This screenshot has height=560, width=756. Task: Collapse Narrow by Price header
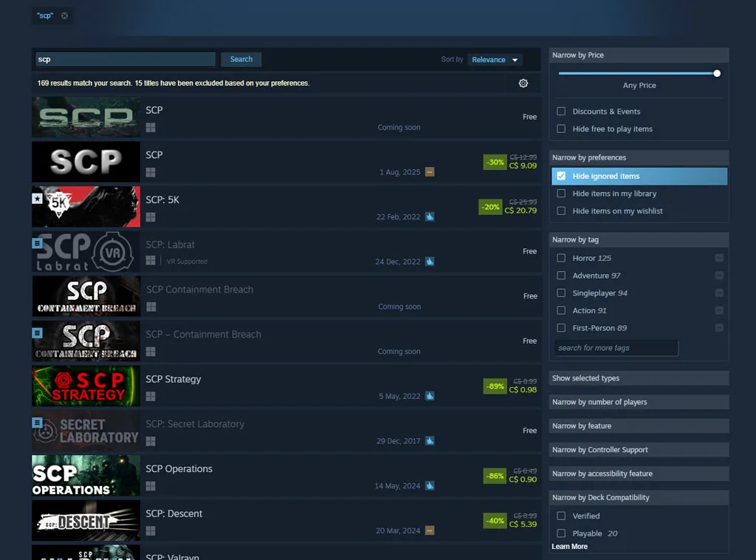click(x=639, y=55)
